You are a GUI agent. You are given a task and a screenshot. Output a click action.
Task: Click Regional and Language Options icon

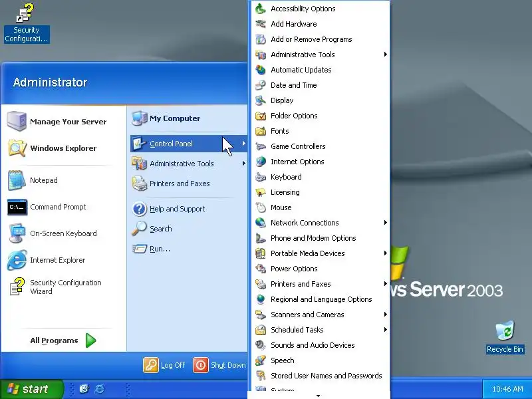(x=261, y=299)
